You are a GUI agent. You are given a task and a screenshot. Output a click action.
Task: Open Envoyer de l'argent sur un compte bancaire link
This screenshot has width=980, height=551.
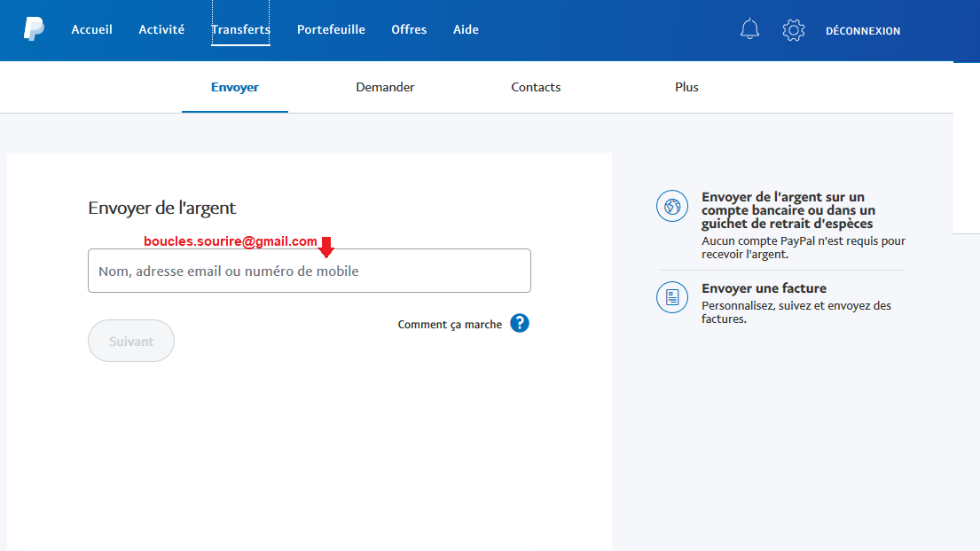coord(788,210)
